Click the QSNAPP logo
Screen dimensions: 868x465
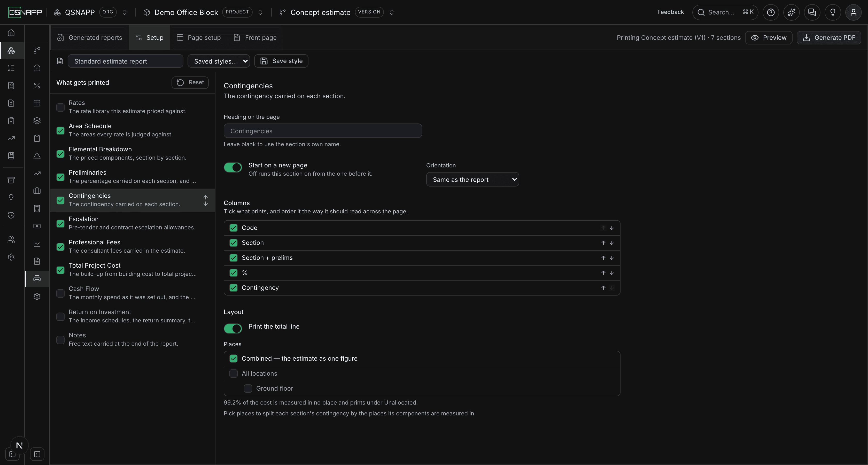[25, 12]
